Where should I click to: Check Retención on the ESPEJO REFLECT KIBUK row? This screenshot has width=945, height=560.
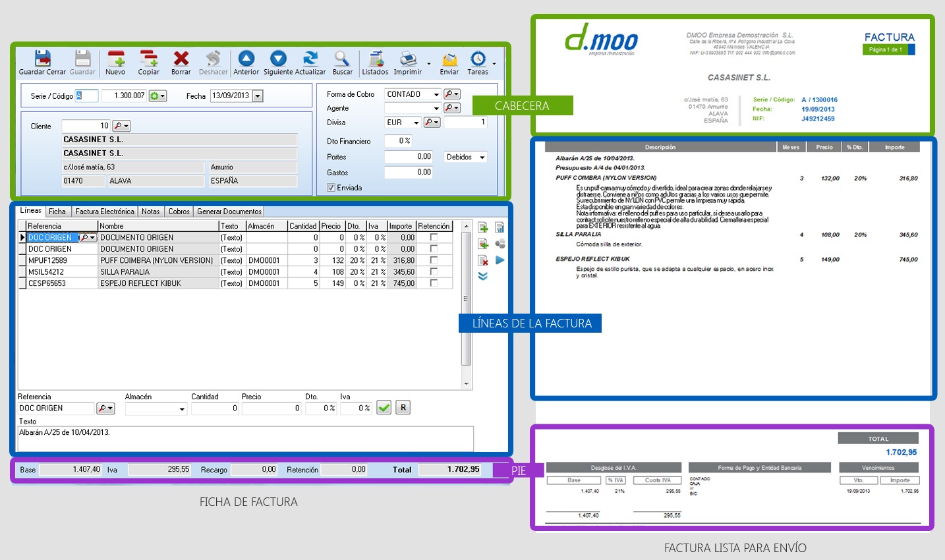point(434,283)
